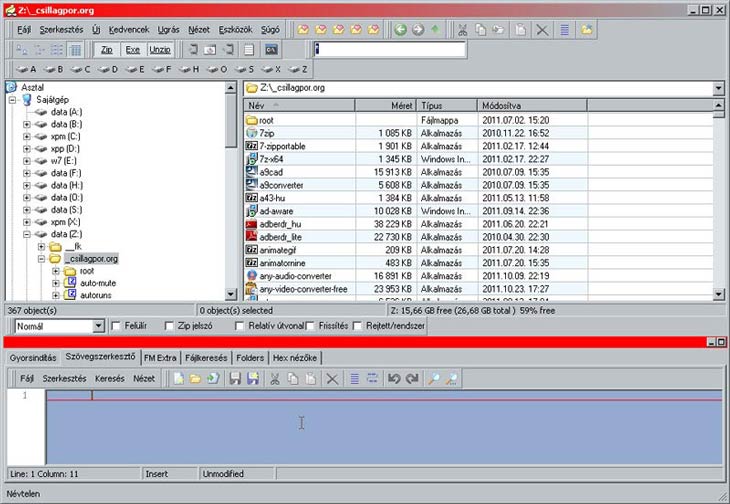
Task: Enable the Zip jelszó checkbox
Action: click(x=169, y=326)
